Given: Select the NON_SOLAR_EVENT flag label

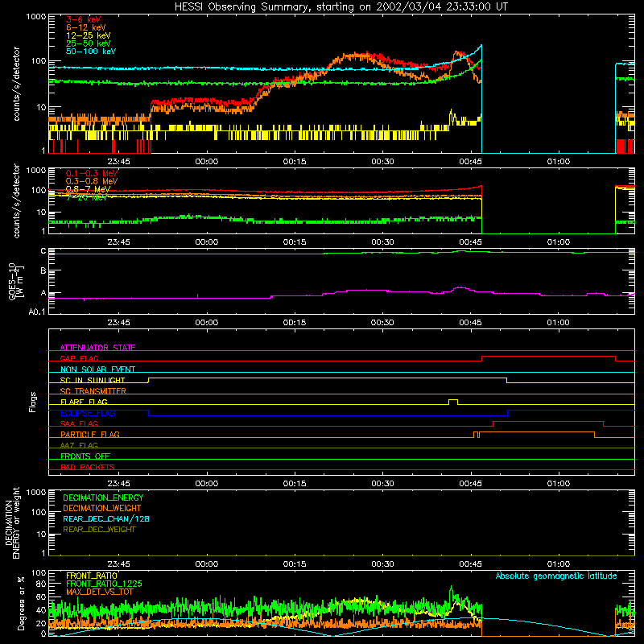Looking at the screenshot, I should [x=97, y=369].
